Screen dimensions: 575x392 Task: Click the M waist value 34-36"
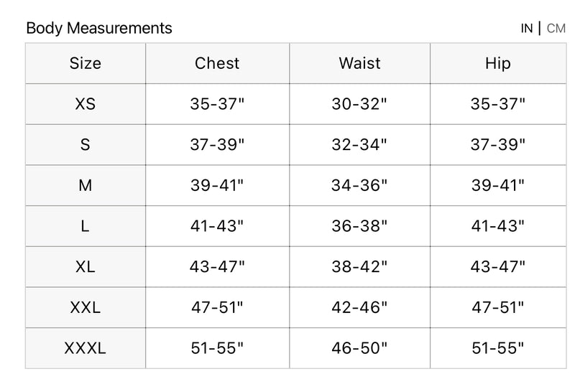click(359, 186)
